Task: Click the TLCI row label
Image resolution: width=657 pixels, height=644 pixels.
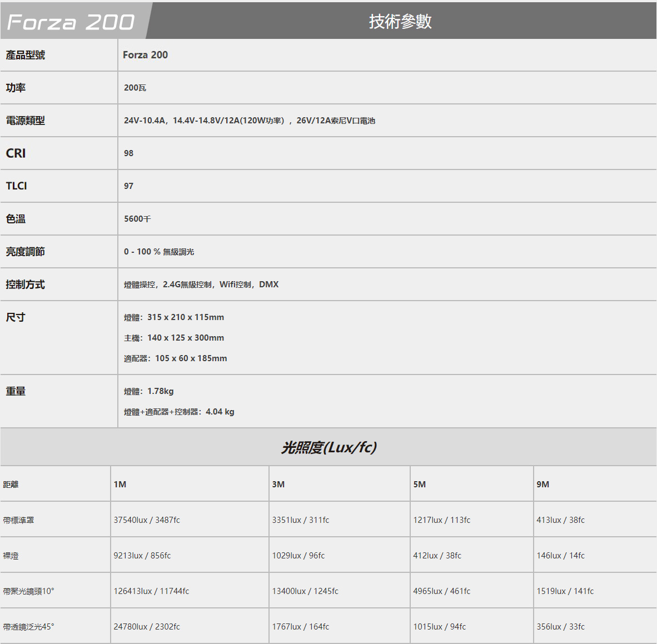Action: pos(17,186)
